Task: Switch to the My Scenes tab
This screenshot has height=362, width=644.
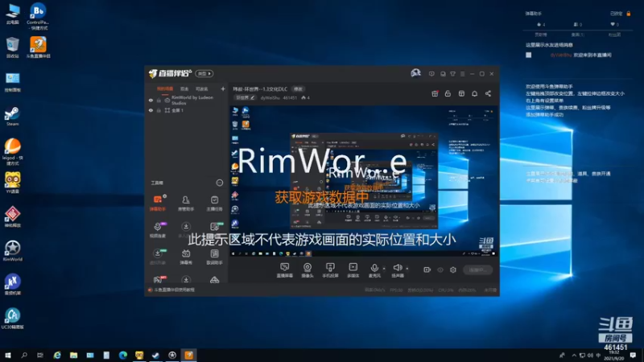Action: [x=165, y=89]
